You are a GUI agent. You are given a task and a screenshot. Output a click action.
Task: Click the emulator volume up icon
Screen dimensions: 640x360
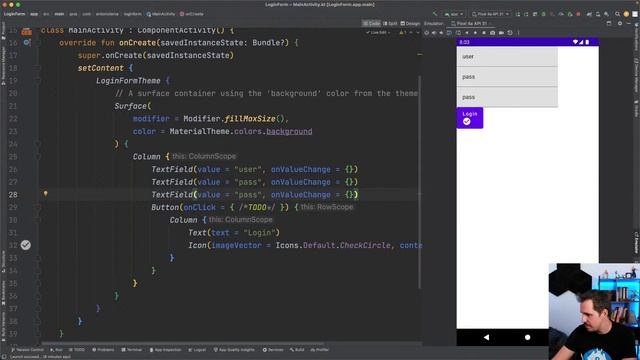coord(434,33)
